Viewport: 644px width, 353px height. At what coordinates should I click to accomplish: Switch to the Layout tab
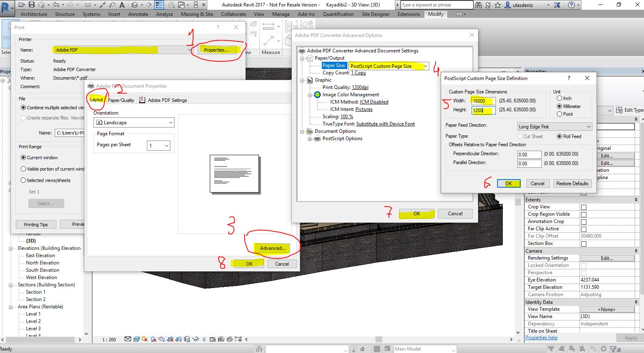coord(96,100)
